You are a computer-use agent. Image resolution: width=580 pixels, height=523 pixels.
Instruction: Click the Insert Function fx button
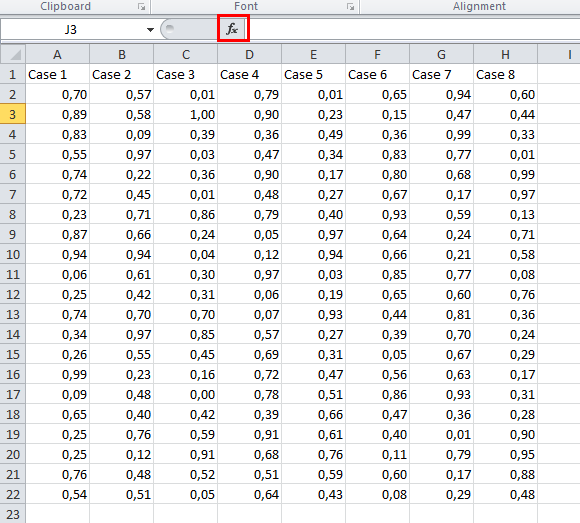pyautogui.click(x=233, y=28)
